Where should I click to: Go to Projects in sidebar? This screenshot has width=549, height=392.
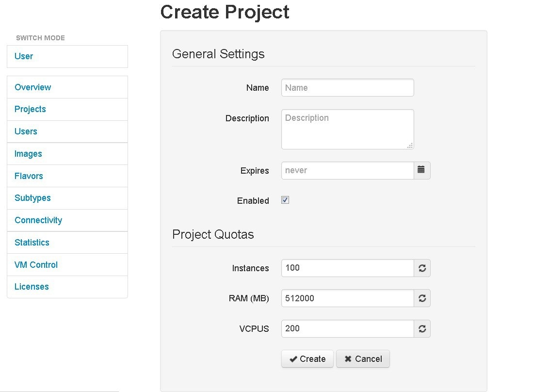30,109
